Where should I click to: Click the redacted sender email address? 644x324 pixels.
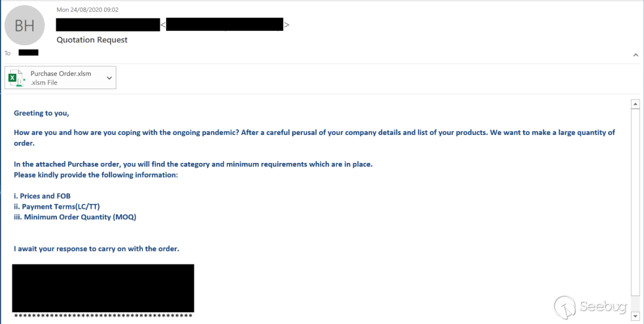[225, 25]
